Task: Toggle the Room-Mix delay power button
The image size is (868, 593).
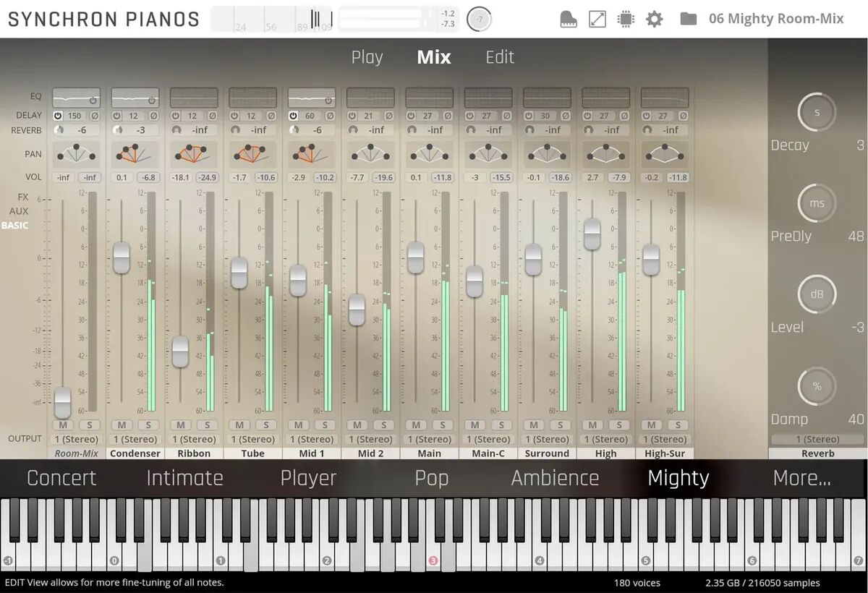Action: pyautogui.click(x=58, y=116)
